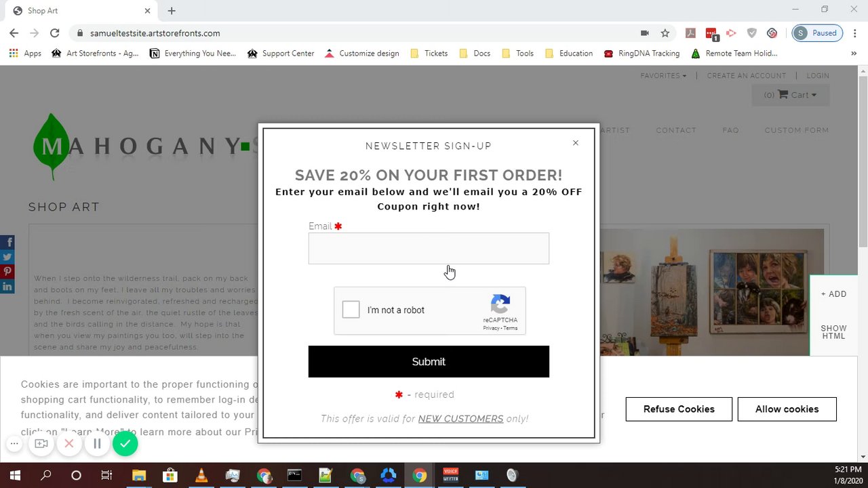Viewport: 868px width, 488px height.
Task: Pause the recording using pause control
Action: point(97,444)
